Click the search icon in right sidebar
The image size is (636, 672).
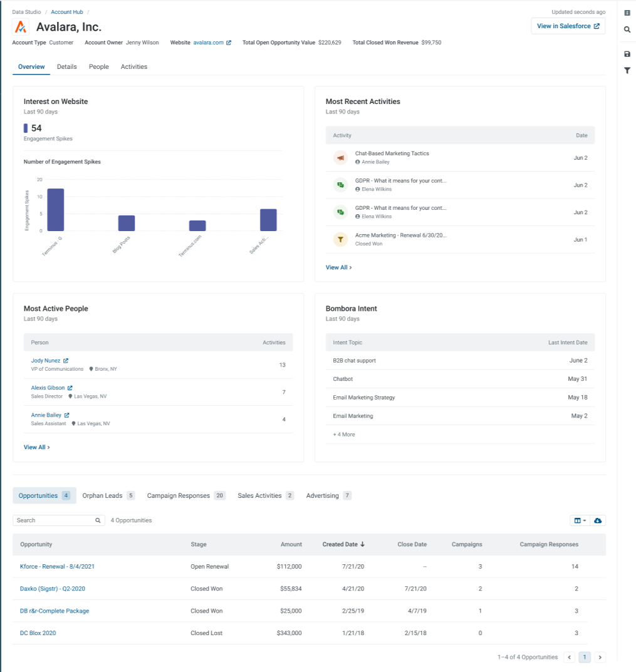(x=627, y=29)
